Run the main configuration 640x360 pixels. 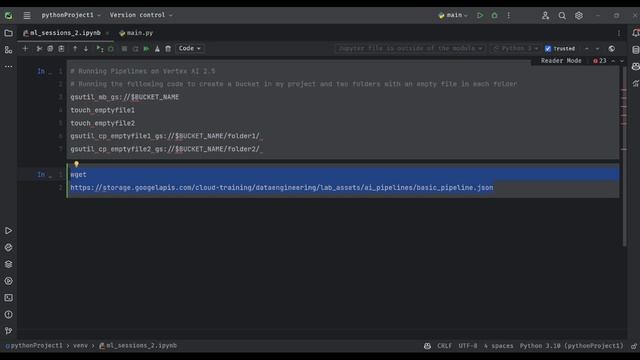coord(480,16)
